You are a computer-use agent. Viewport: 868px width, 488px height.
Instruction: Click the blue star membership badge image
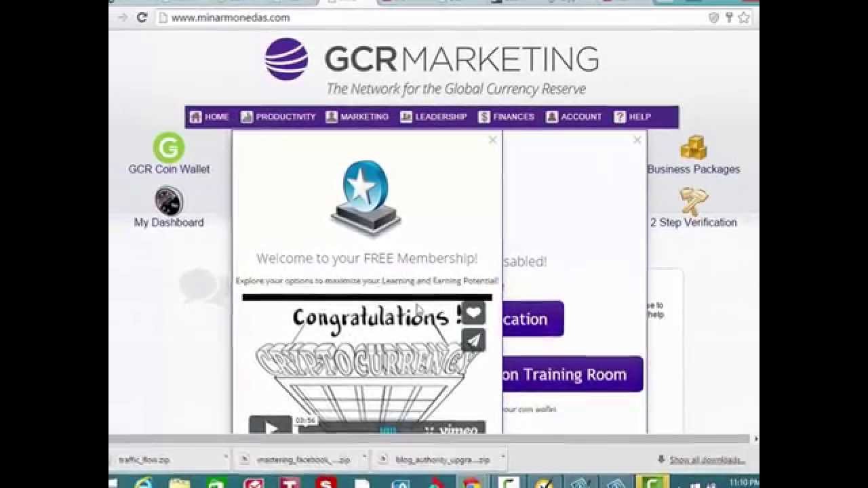tap(366, 199)
